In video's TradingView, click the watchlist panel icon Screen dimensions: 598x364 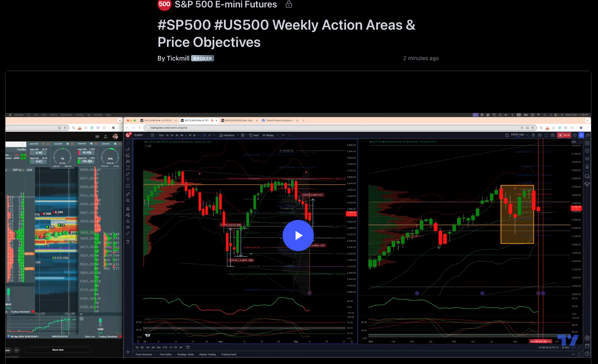pos(587,143)
